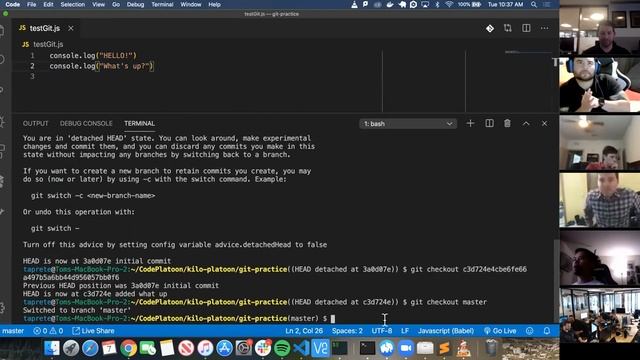The width and height of the screenshot is (640, 360).
Task: Kill the terminal with trash icon
Action: pyautogui.click(x=507, y=123)
